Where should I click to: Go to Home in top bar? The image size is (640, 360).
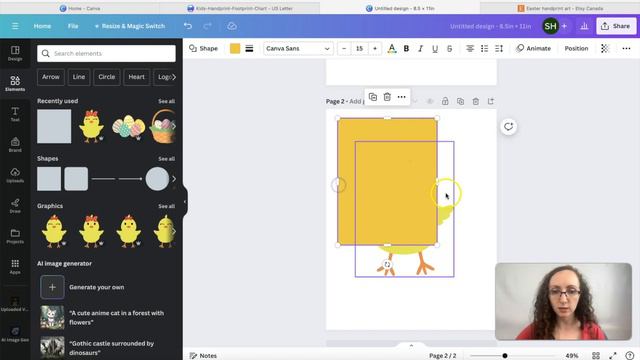click(42, 26)
